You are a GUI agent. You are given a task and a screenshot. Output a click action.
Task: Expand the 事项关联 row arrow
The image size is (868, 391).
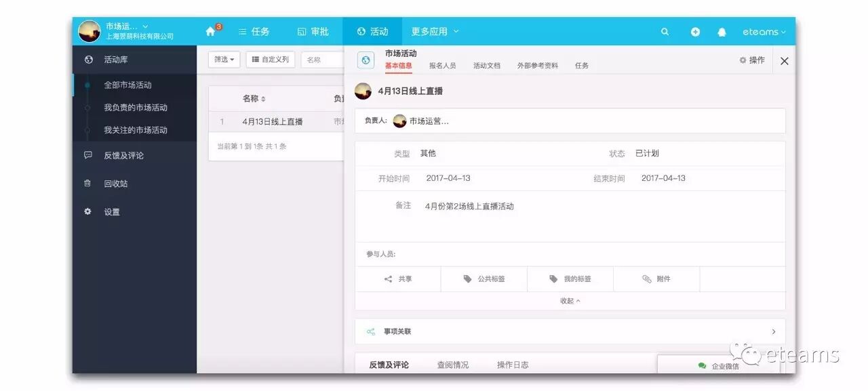(774, 331)
